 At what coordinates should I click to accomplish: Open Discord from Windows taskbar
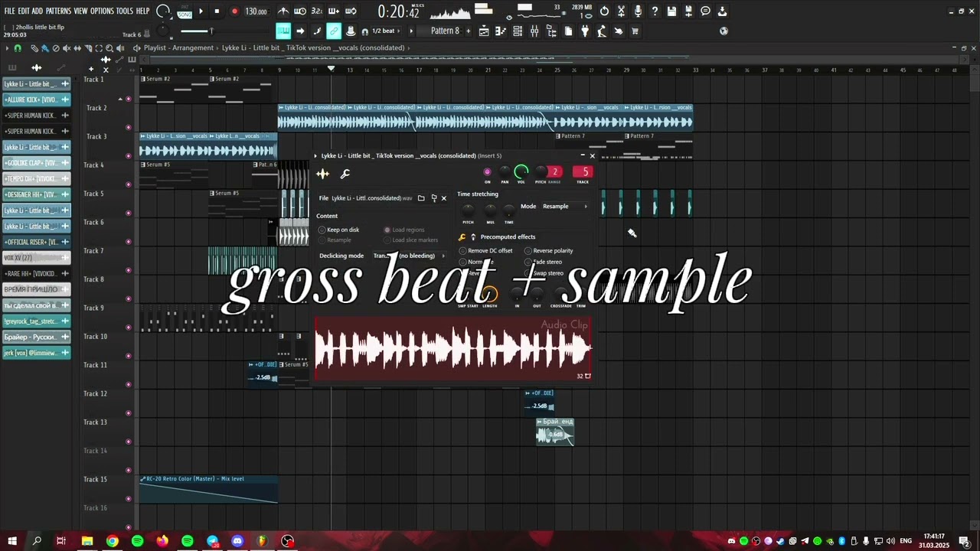tap(237, 541)
